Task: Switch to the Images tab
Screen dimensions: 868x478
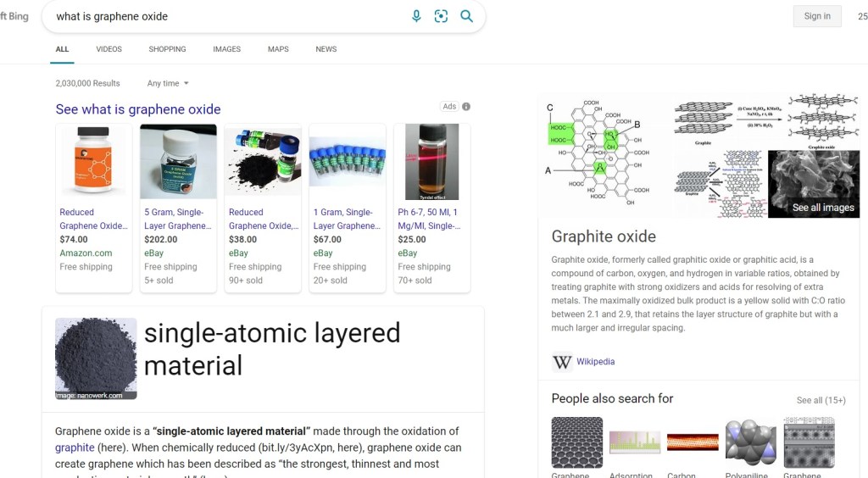Action: coord(226,49)
